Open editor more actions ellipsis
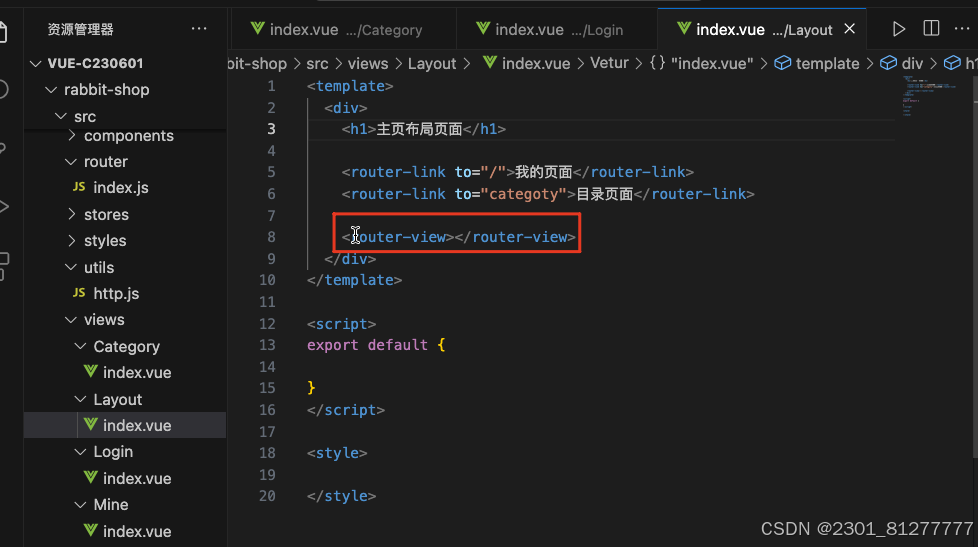The width and height of the screenshot is (978, 547). 962,29
